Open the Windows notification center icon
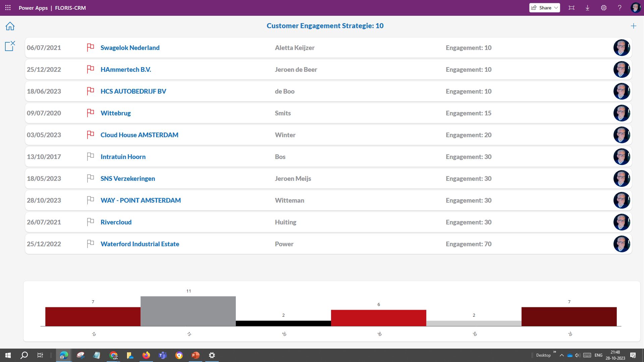The height and width of the screenshot is (362, 644). pyautogui.click(x=633, y=355)
